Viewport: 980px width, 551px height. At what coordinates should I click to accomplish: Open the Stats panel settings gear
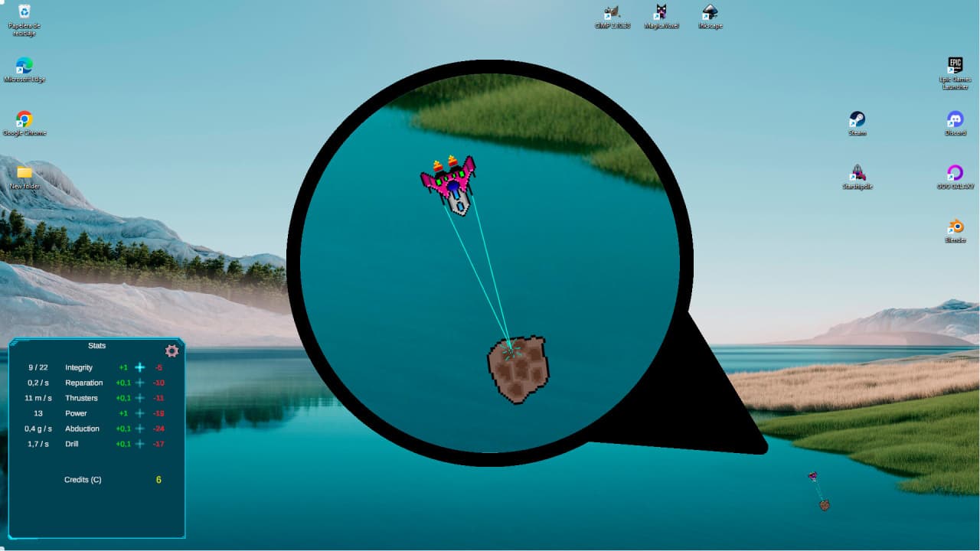pos(172,350)
